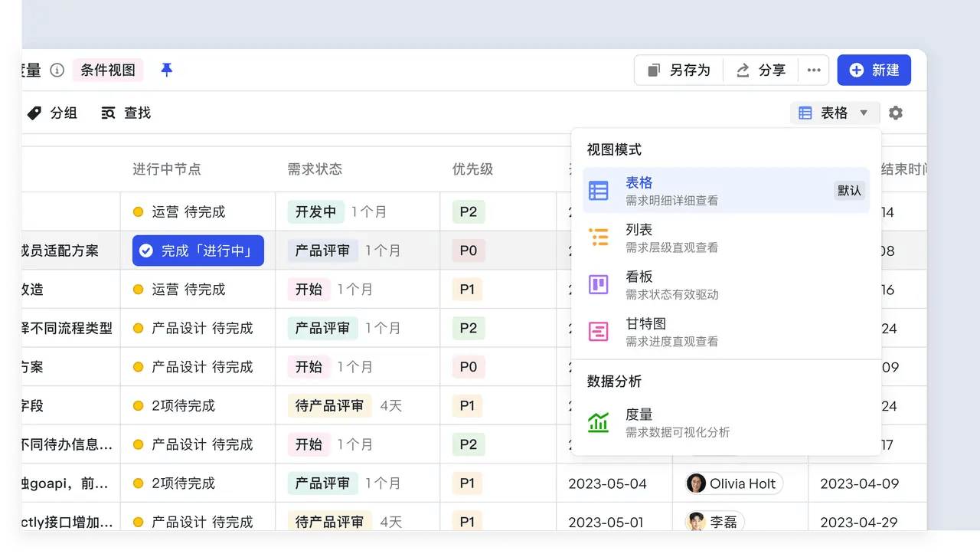Expand the 表格 view mode dropdown
The image size is (980, 557).
835,113
